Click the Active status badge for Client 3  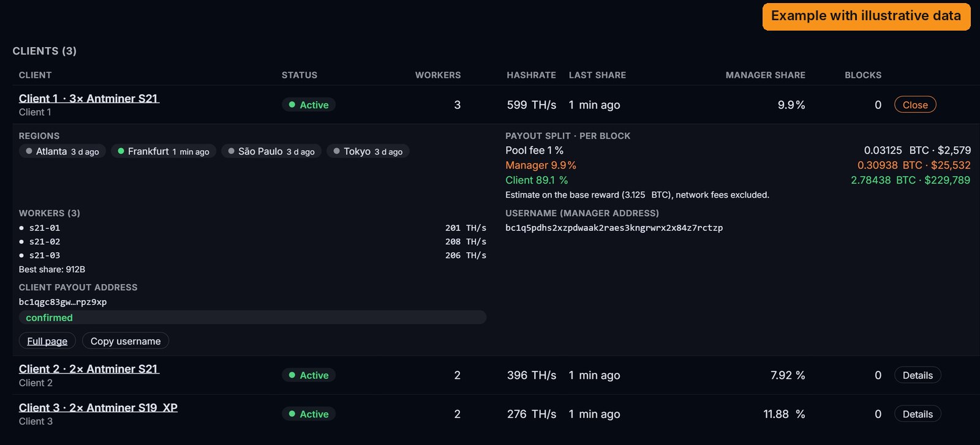309,414
